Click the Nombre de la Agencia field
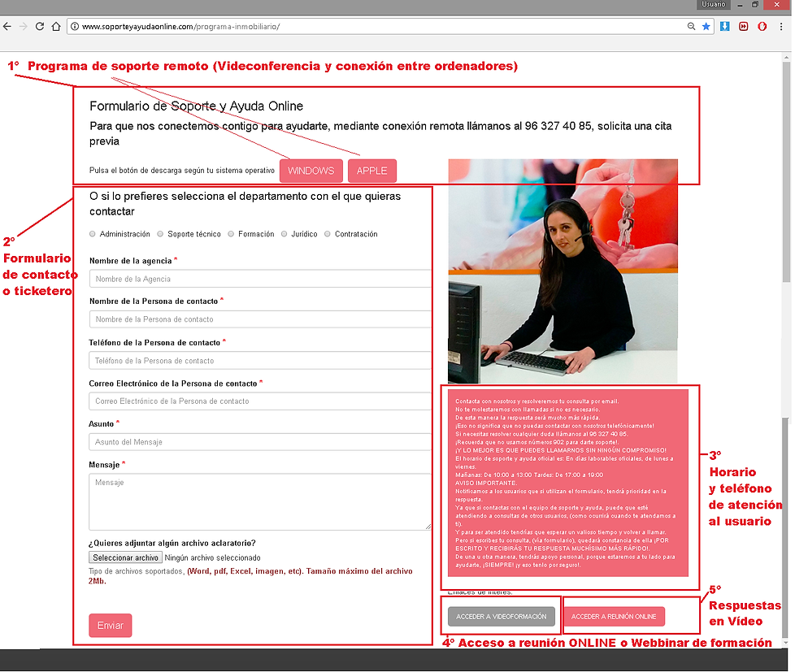Image resolution: width=795 pixels, height=672 pixels. pos(260,279)
